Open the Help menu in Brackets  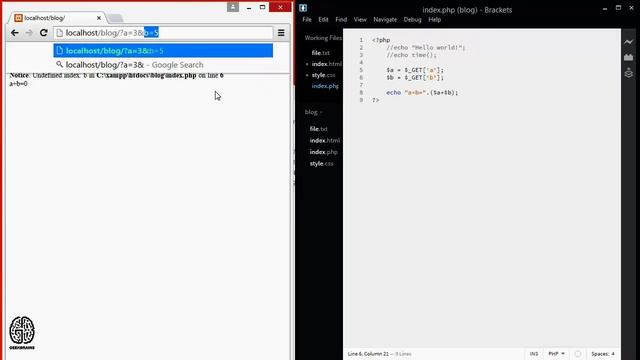[x=435, y=20]
